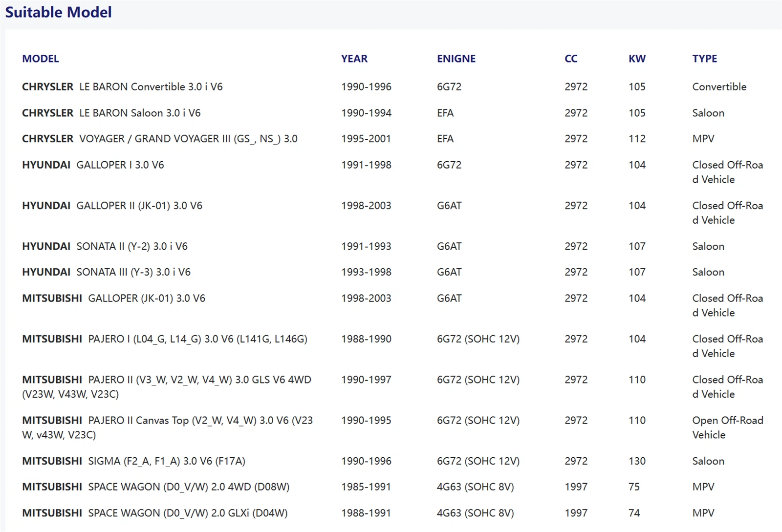The width and height of the screenshot is (782, 532).
Task: Click CC 1997 in SPACE WAGON GLXi row
Action: (576, 513)
